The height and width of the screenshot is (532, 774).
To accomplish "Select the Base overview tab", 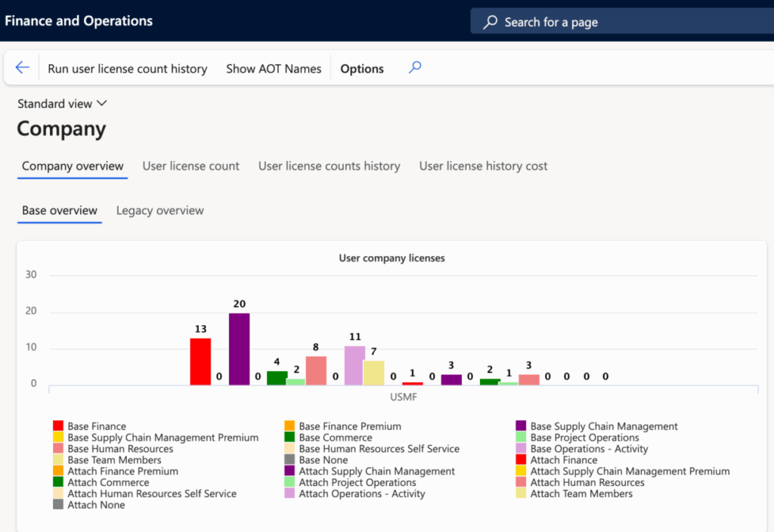I will (x=59, y=211).
